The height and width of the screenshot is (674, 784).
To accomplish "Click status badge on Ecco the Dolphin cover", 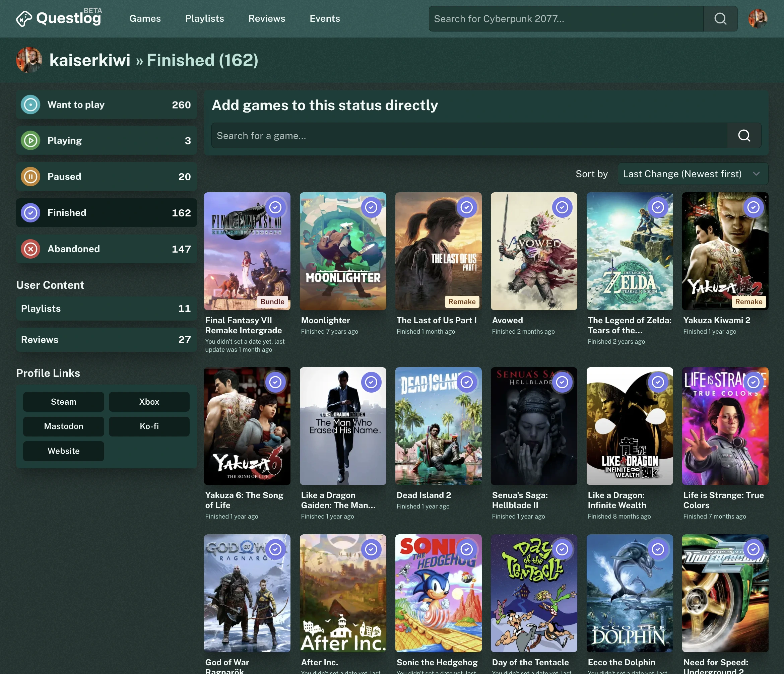I will coord(658,549).
